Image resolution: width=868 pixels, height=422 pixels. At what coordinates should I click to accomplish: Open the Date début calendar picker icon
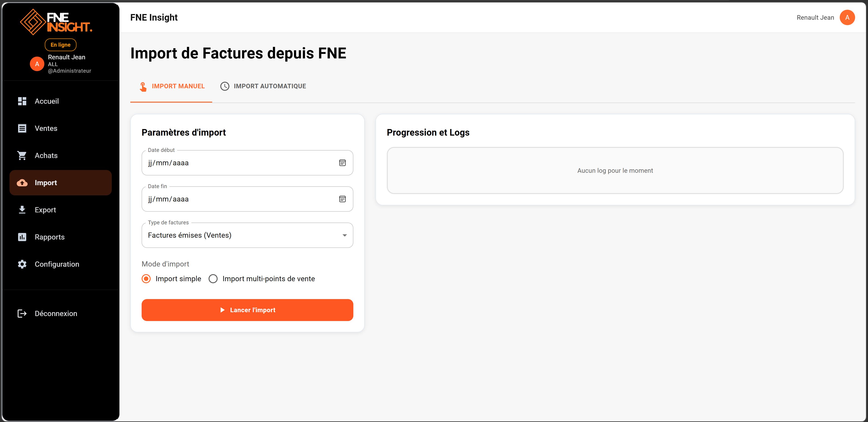click(x=342, y=163)
